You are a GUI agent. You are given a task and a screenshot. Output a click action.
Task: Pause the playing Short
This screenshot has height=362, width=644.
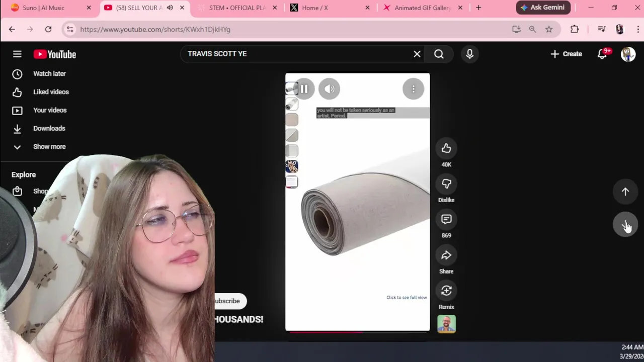pyautogui.click(x=304, y=89)
